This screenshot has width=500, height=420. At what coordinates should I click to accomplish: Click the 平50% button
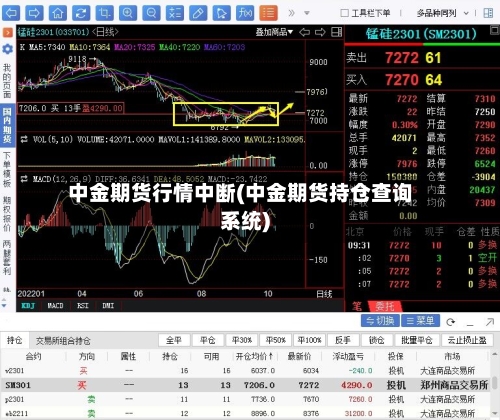tap(276, 340)
